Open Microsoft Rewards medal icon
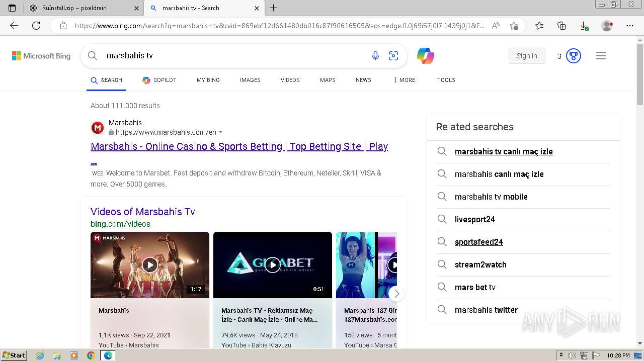Screen dimensions: 644x362 coord(574,56)
